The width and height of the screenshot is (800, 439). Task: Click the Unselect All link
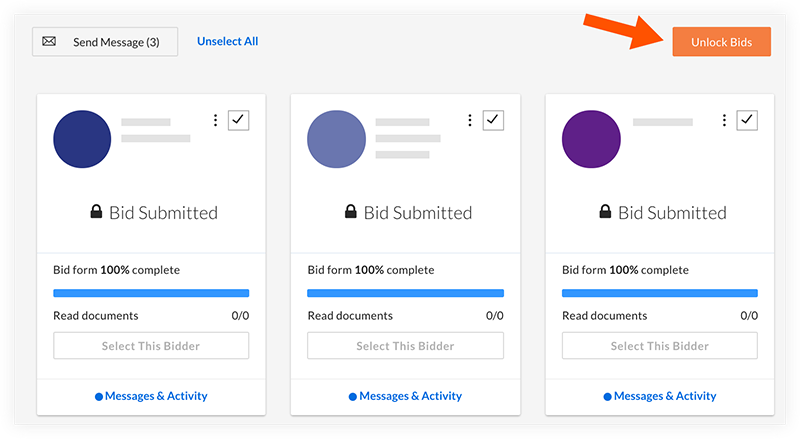228,41
